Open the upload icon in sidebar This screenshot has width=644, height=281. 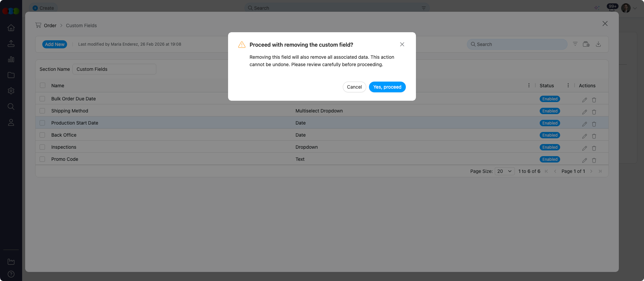click(11, 44)
